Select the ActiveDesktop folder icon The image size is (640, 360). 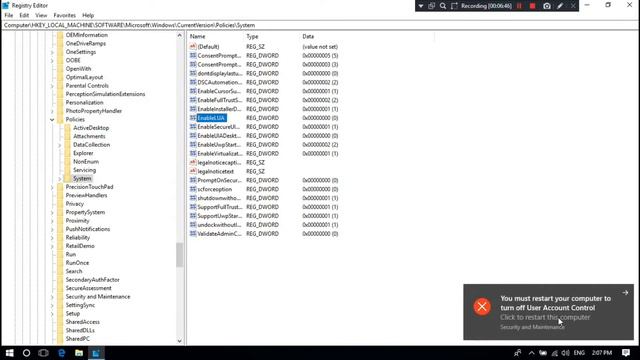pos(67,128)
